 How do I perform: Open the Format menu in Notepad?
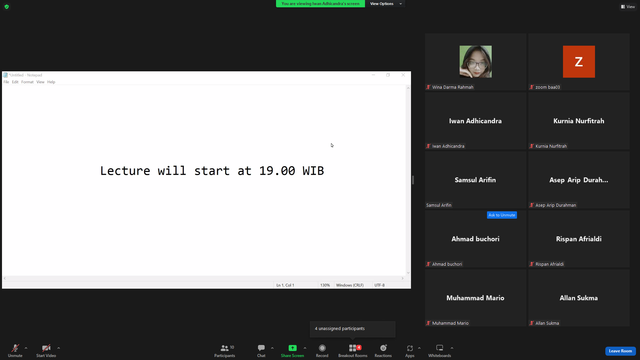(27, 82)
